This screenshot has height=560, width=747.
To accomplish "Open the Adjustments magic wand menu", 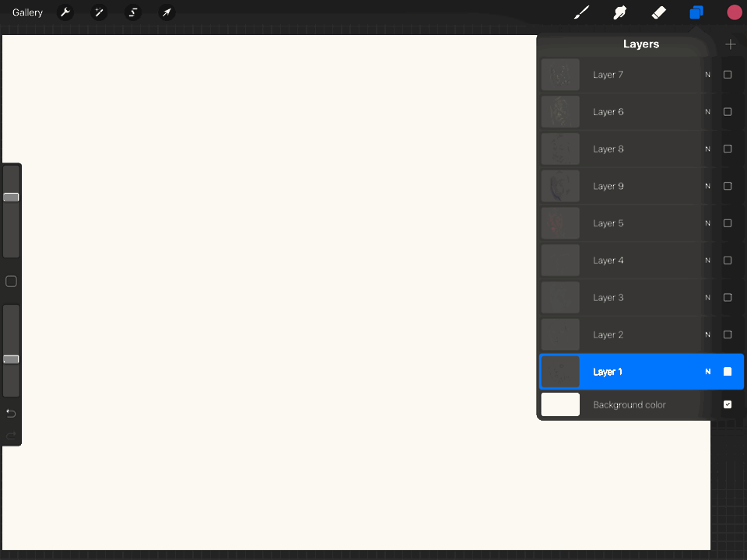I will click(100, 12).
